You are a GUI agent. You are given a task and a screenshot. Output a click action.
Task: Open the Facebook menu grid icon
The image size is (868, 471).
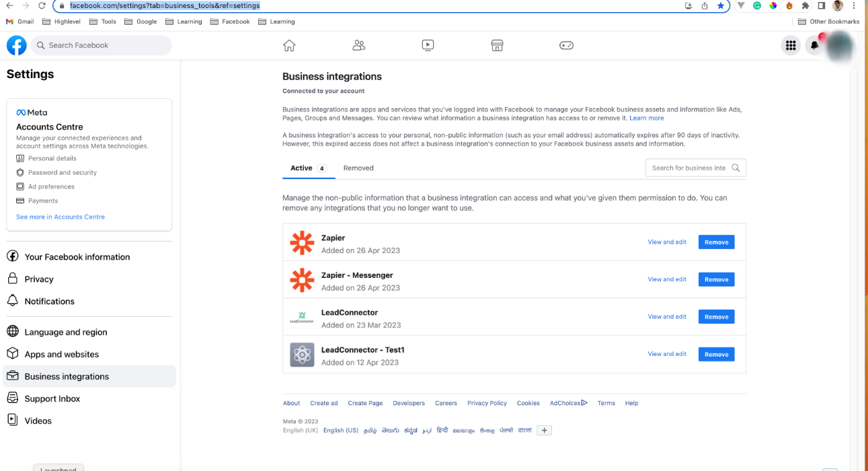click(x=791, y=45)
